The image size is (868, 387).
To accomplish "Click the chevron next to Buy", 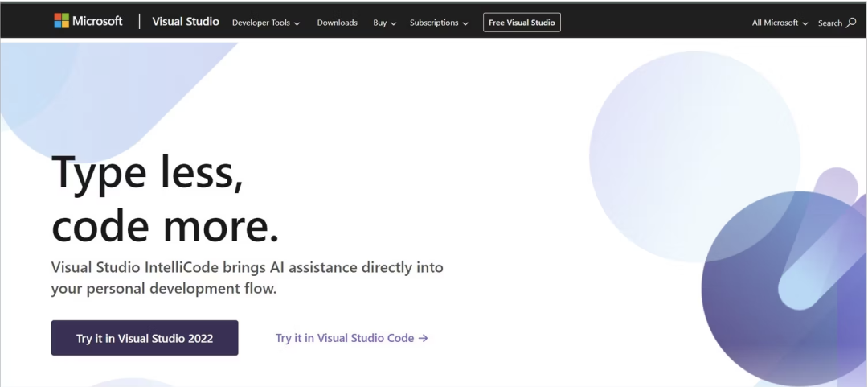I will [394, 23].
